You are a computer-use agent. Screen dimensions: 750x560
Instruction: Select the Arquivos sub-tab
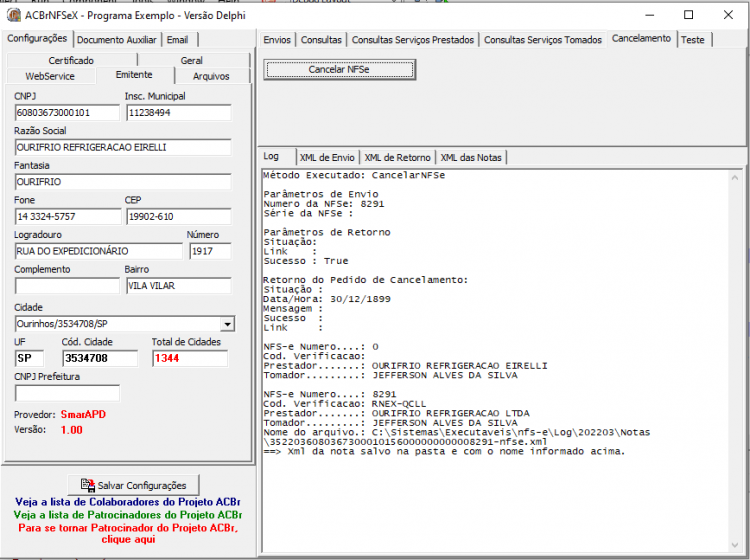coord(211,76)
